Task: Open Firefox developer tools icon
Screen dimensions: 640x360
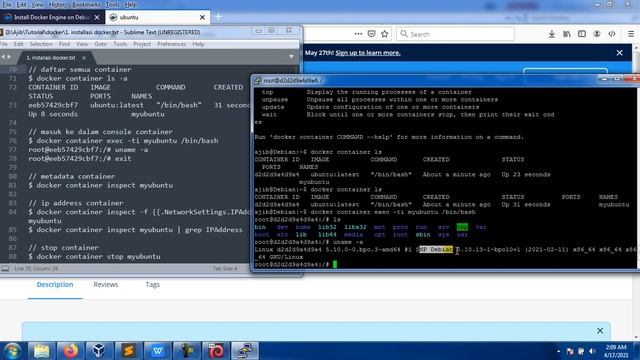Action: click(612, 34)
